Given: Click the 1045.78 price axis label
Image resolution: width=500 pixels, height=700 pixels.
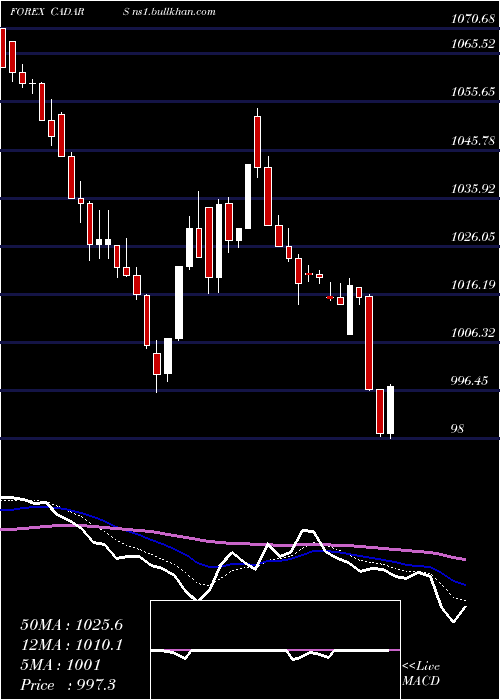Looking at the screenshot, I should pos(473,141).
